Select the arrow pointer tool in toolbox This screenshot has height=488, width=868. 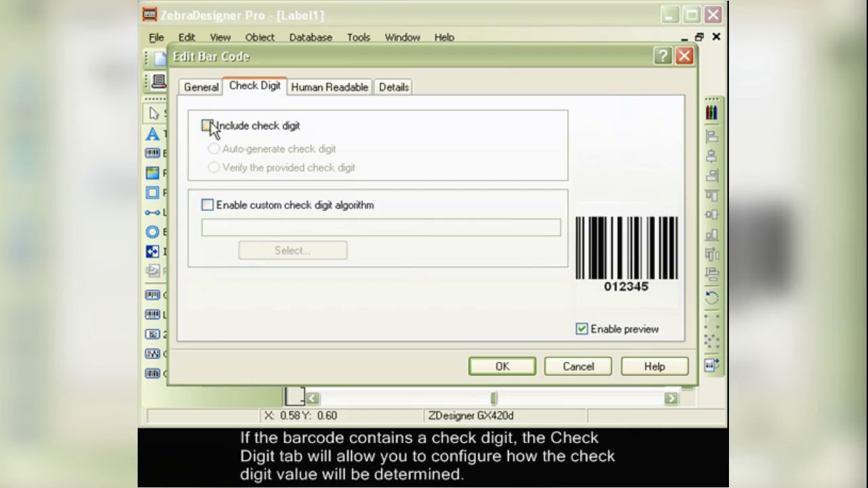[x=154, y=114]
